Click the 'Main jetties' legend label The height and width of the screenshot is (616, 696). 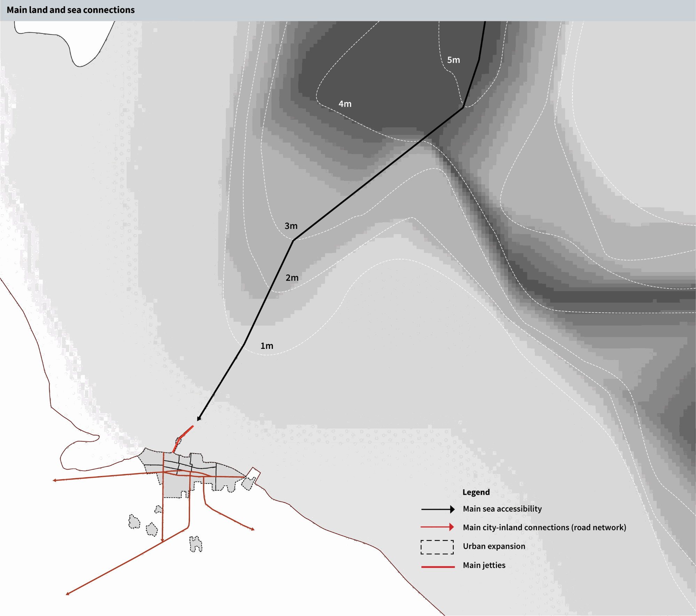coord(484,565)
